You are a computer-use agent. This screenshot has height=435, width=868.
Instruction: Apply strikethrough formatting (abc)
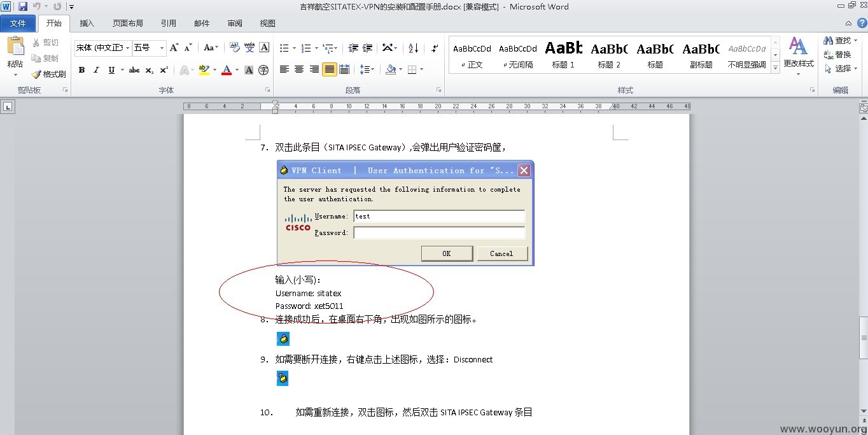[x=134, y=70]
